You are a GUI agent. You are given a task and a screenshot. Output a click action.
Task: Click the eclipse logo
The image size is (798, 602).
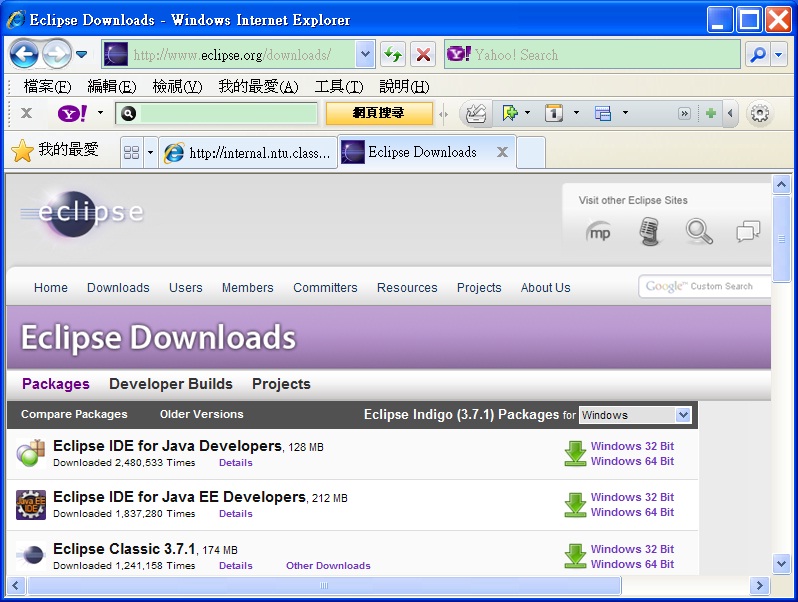[x=82, y=214]
